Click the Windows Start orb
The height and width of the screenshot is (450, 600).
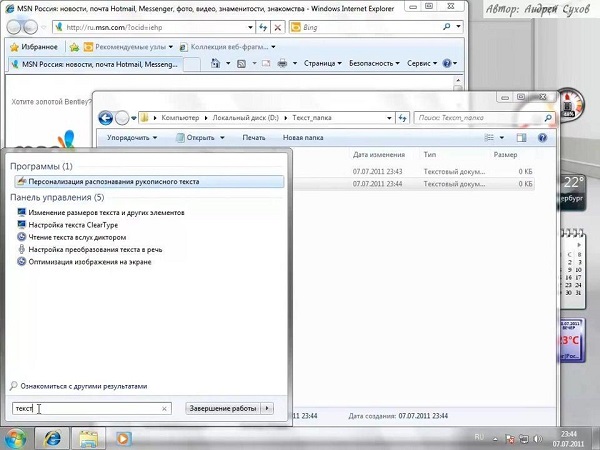tap(16, 437)
